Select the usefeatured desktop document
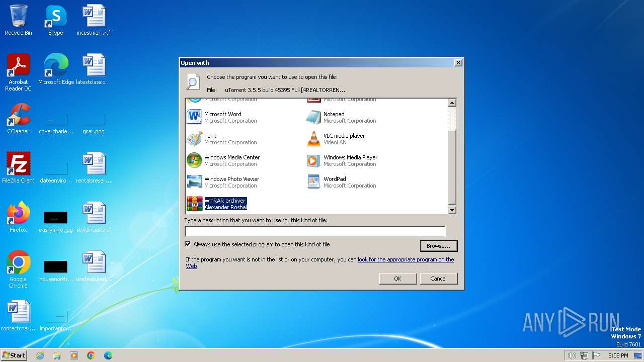The image size is (644, 362). click(x=94, y=266)
